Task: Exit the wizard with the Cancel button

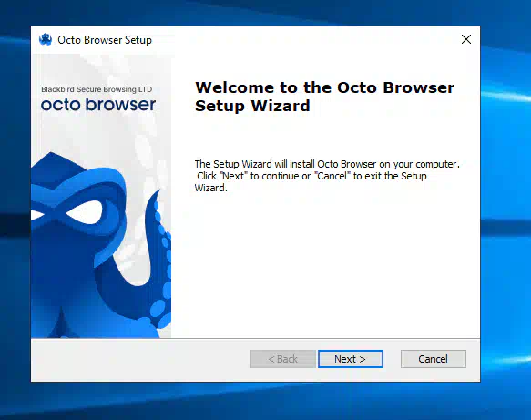Action: coord(434,359)
